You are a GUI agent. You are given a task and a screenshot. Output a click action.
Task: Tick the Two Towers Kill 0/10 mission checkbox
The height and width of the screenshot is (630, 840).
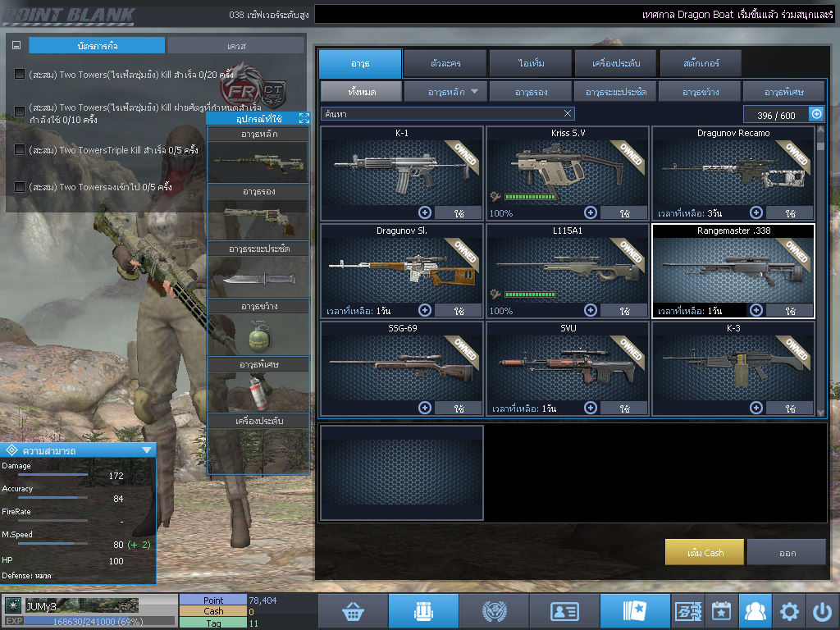(20, 112)
